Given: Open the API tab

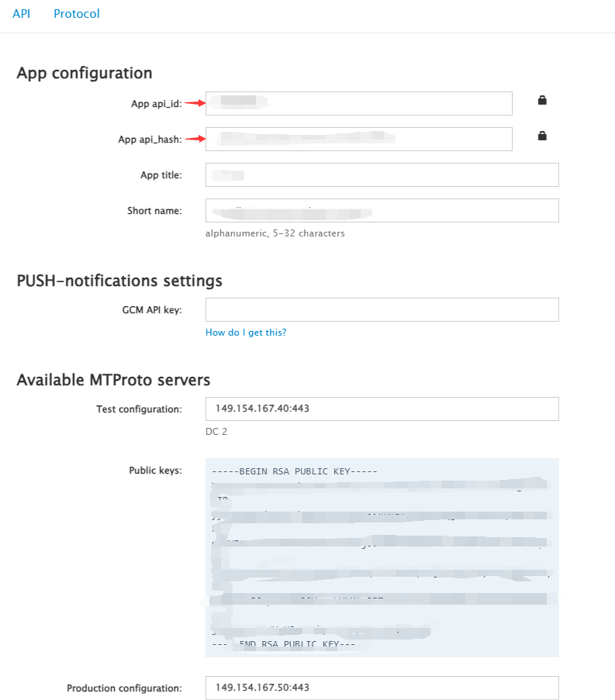Looking at the screenshot, I should pyautogui.click(x=21, y=14).
